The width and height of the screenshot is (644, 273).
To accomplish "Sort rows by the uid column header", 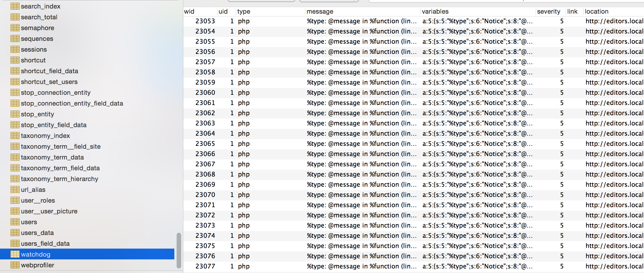I will (x=227, y=11).
